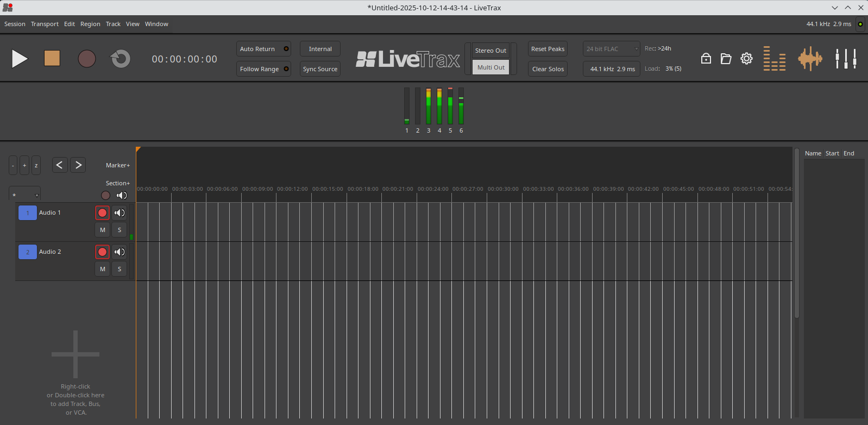Collapse window with title bar down chevron
Image resolution: width=868 pixels, height=425 pixels.
click(835, 8)
